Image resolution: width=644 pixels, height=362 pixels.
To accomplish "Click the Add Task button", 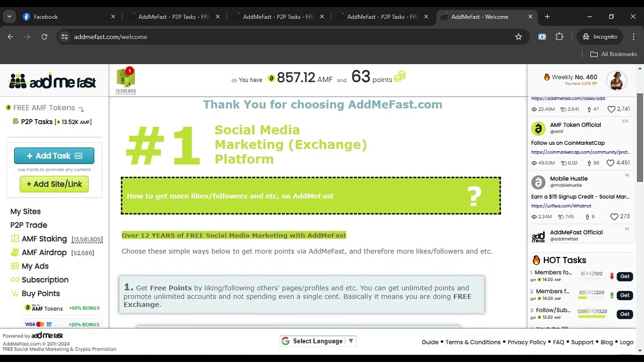I will (x=54, y=156).
